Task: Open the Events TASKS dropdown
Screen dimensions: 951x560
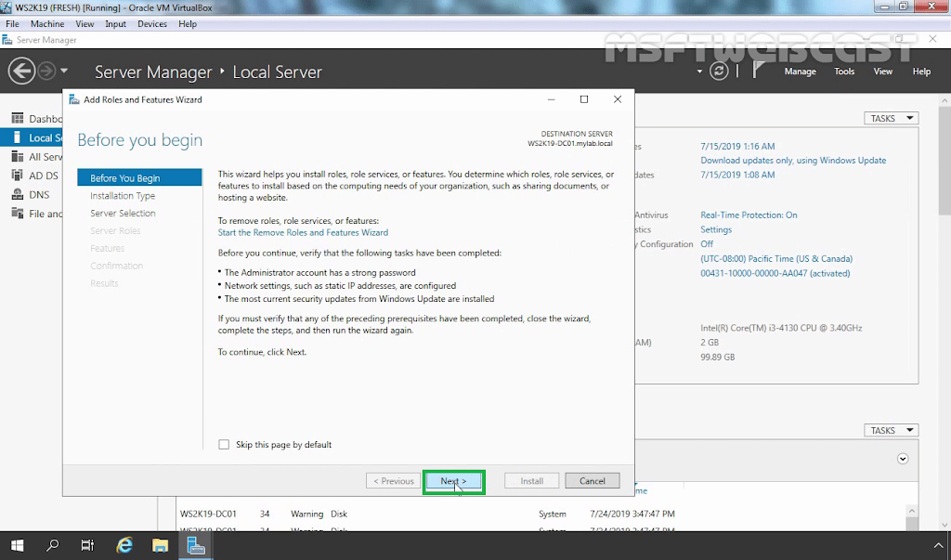Action: [891, 430]
